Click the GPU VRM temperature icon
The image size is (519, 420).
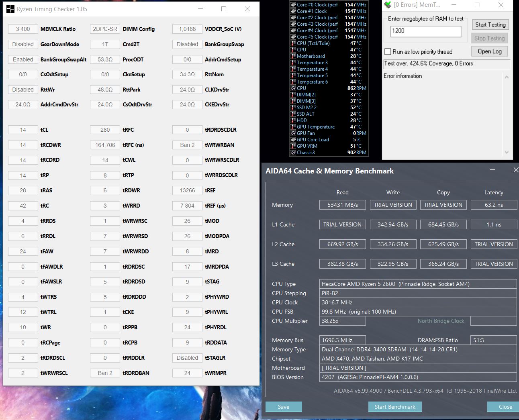click(x=293, y=146)
